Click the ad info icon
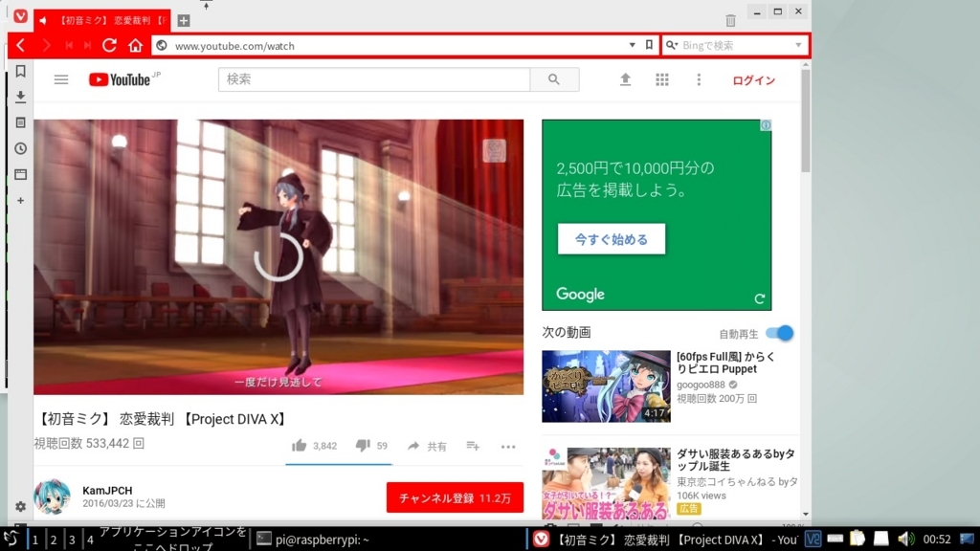 point(766,125)
